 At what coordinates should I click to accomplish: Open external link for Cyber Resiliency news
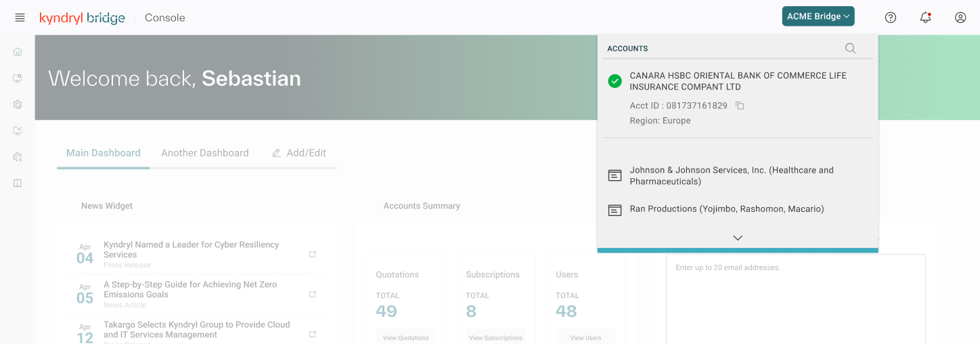point(312,254)
